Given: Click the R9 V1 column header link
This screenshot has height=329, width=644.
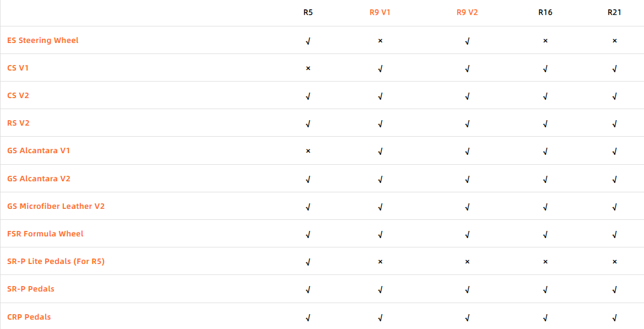Looking at the screenshot, I should pyautogui.click(x=380, y=12).
